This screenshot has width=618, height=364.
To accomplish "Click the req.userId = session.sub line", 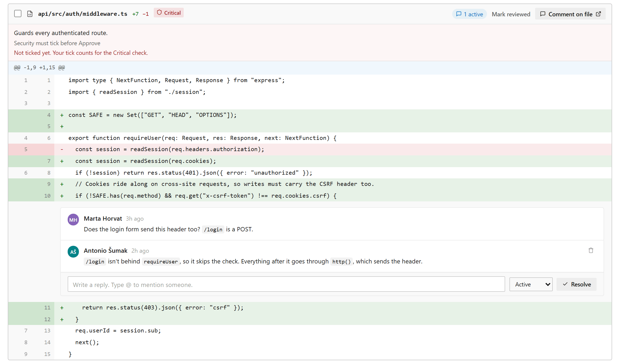I will tap(310, 331).
